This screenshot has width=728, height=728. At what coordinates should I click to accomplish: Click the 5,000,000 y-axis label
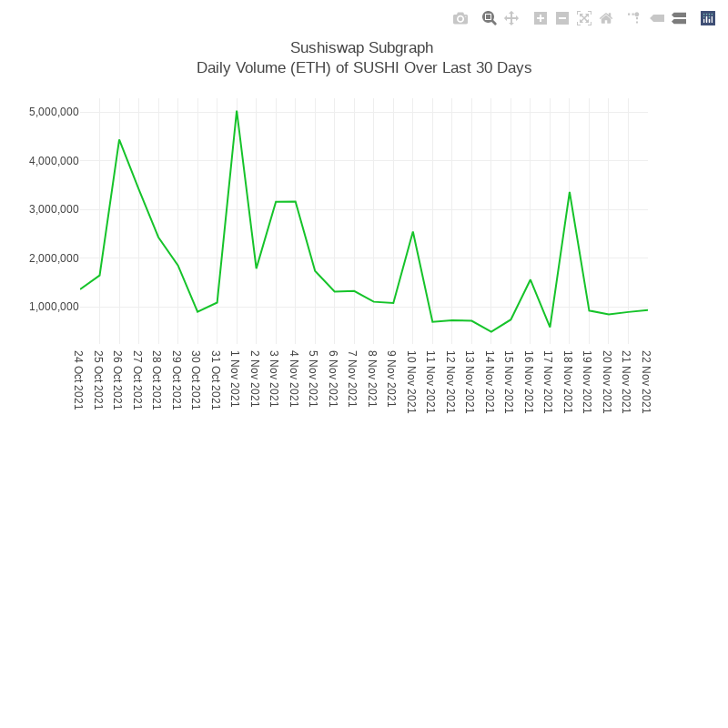coord(54,112)
